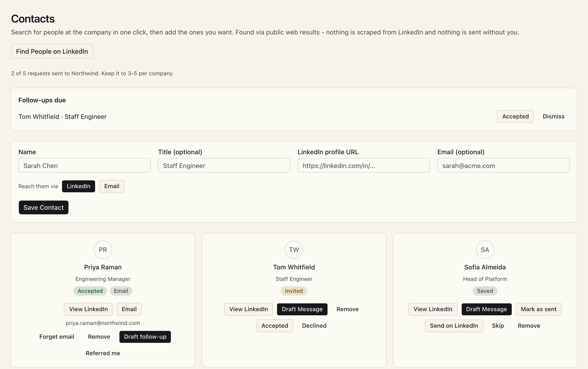Image resolution: width=588 pixels, height=369 pixels.
Task: Click the Email badge next to Accepted
Action: (x=121, y=291)
